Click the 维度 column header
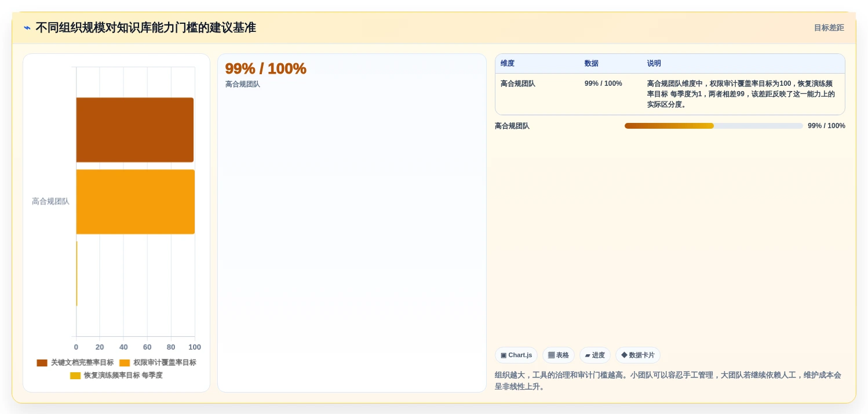 tap(508, 64)
